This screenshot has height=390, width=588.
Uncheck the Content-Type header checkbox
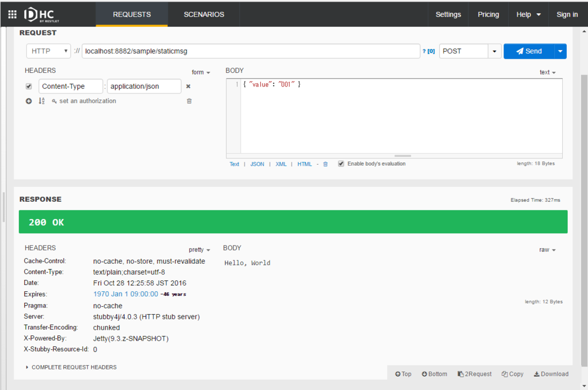29,86
